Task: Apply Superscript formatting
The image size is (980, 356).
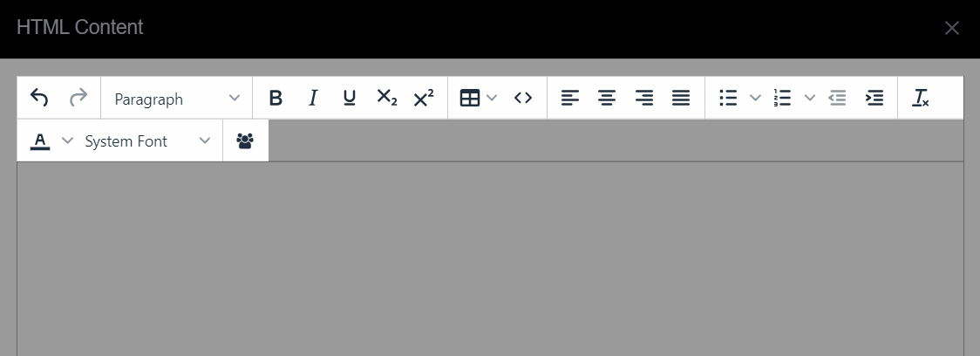Action: point(424,99)
